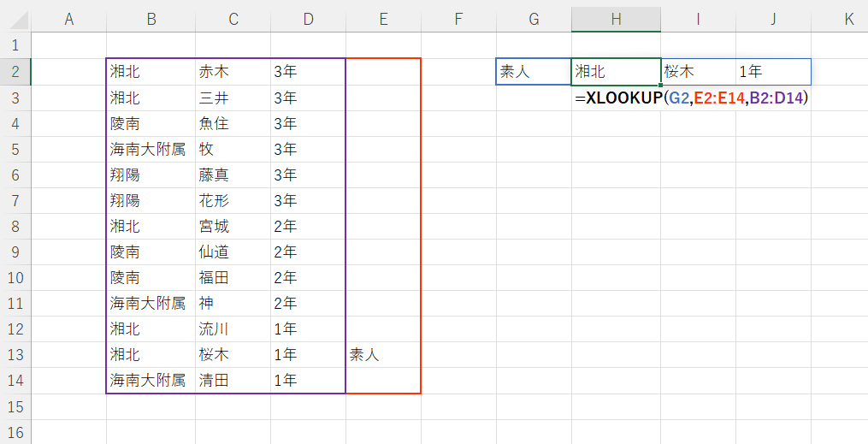Image resolution: width=868 pixels, height=444 pixels.
Task: Click cell C5 containing 牧
Action: tap(233, 149)
